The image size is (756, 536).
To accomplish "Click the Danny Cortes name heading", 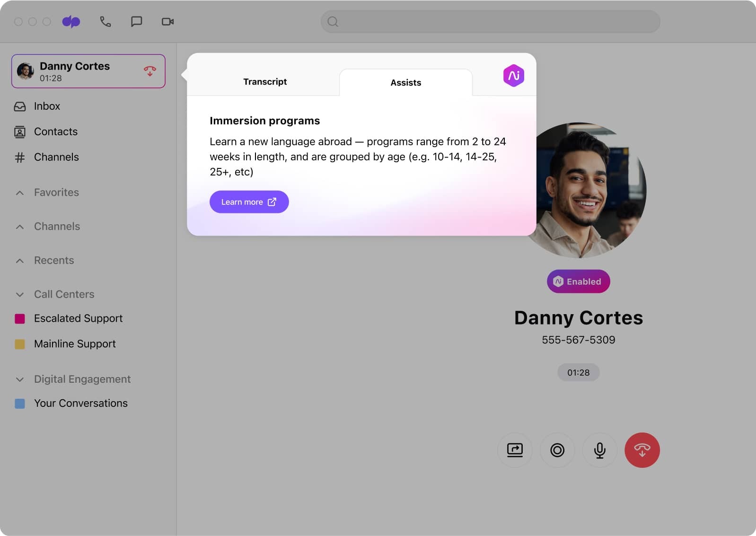I will tap(578, 318).
